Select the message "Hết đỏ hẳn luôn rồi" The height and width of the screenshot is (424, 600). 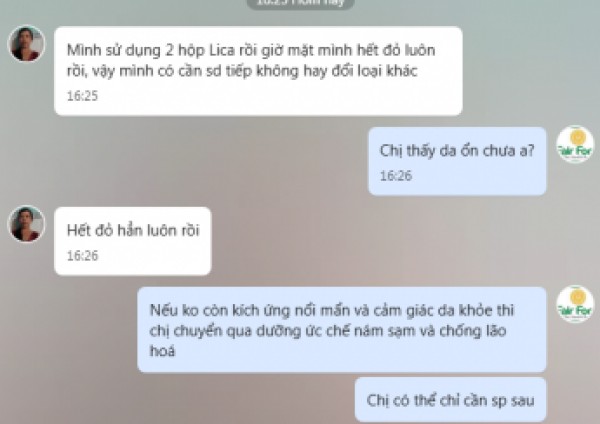133,241
